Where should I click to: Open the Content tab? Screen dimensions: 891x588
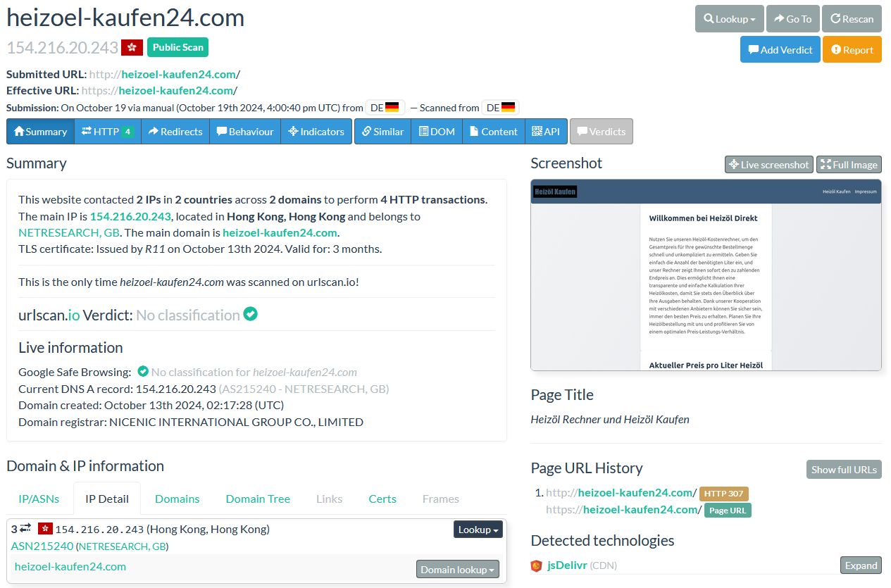[x=494, y=131]
